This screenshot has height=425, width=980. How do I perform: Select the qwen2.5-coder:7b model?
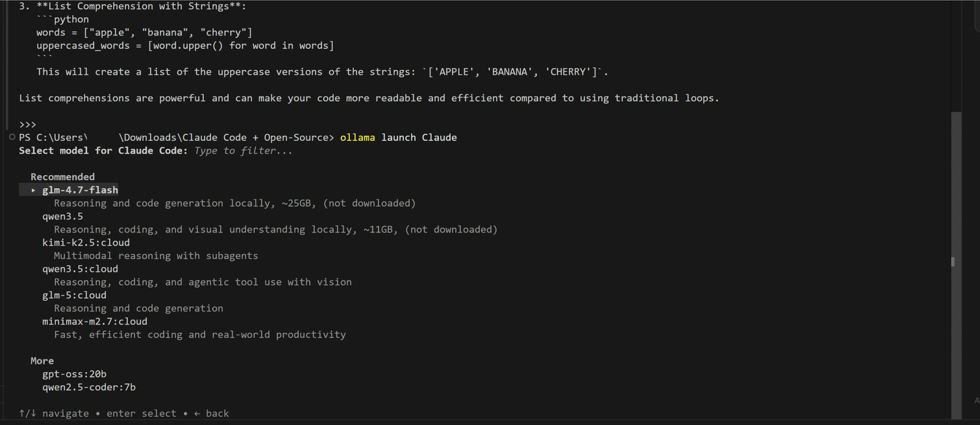89,388
